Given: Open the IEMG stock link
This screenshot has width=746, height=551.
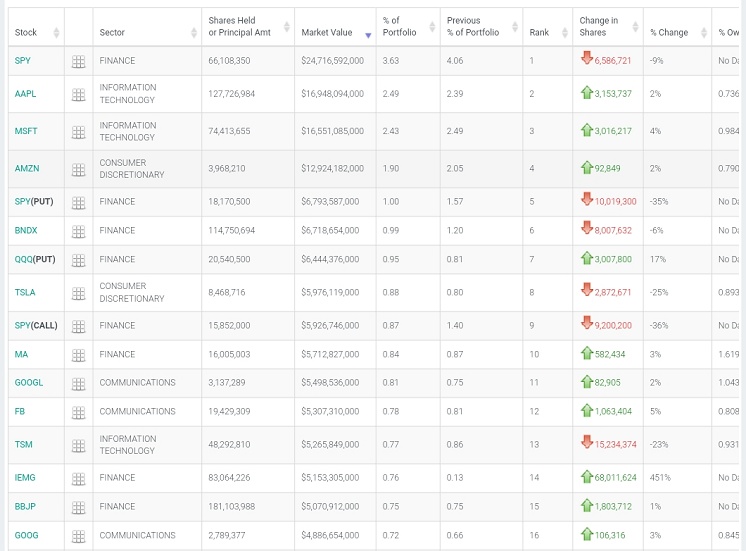Looking at the screenshot, I should [25, 478].
